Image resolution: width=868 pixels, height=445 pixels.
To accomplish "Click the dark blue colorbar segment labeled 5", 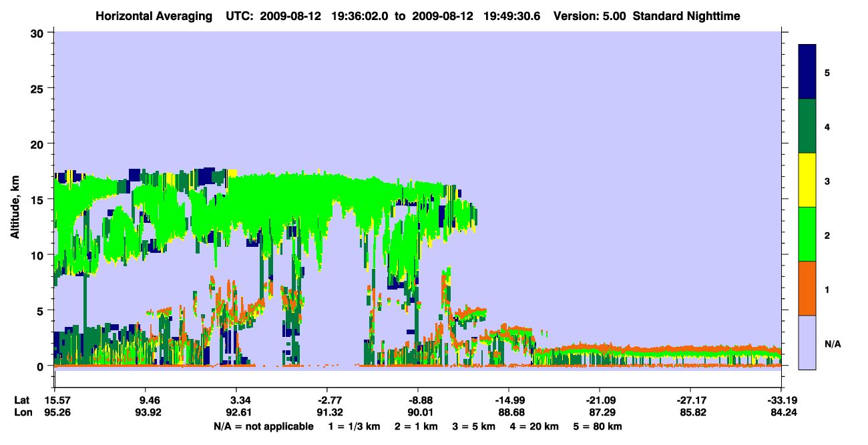I will pyautogui.click(x=807, y=72).
